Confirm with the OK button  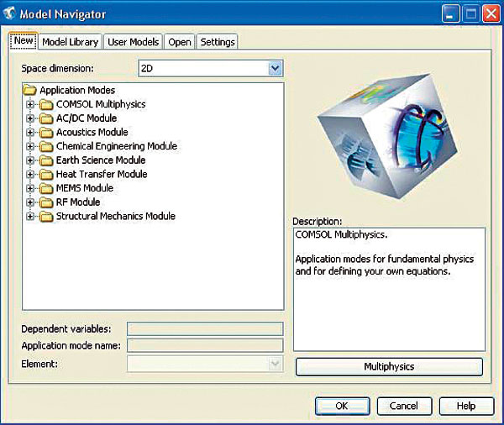click(x=342, y=406)
